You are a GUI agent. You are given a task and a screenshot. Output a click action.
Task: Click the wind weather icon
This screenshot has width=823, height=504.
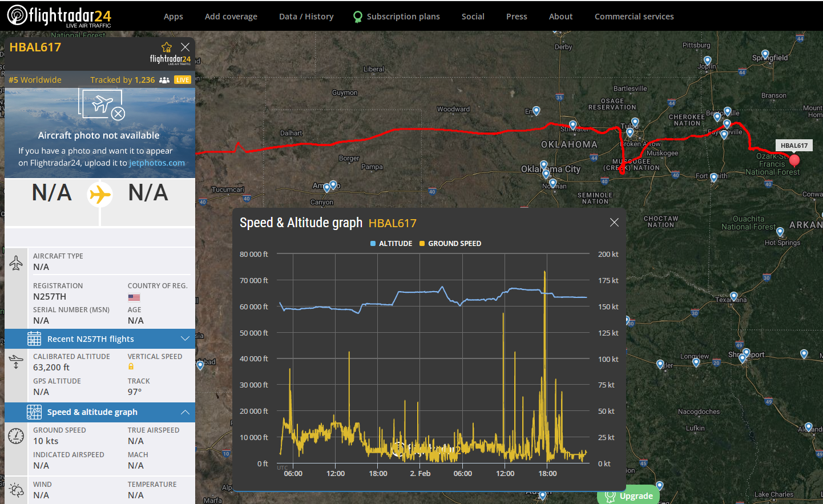[16, 490]
